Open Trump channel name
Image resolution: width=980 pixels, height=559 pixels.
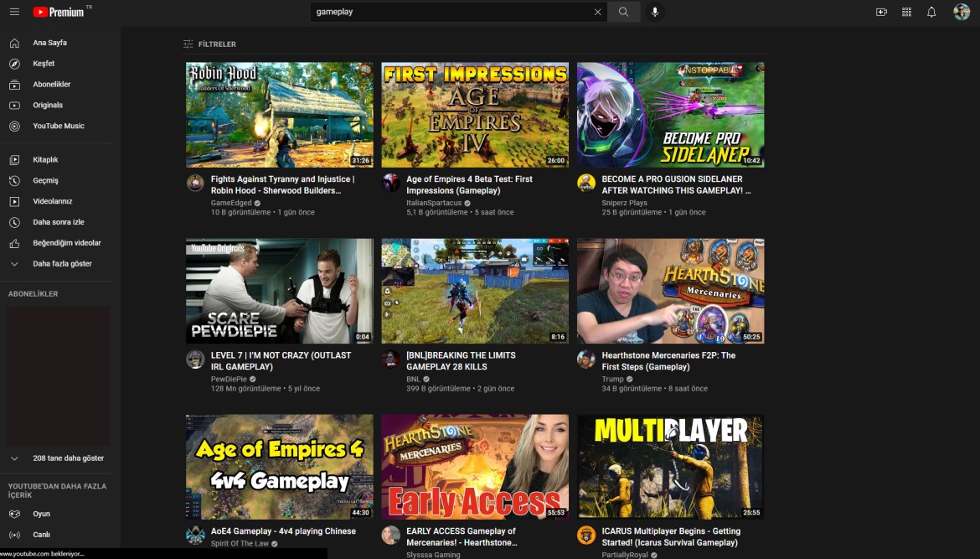[x=612, y=379]
